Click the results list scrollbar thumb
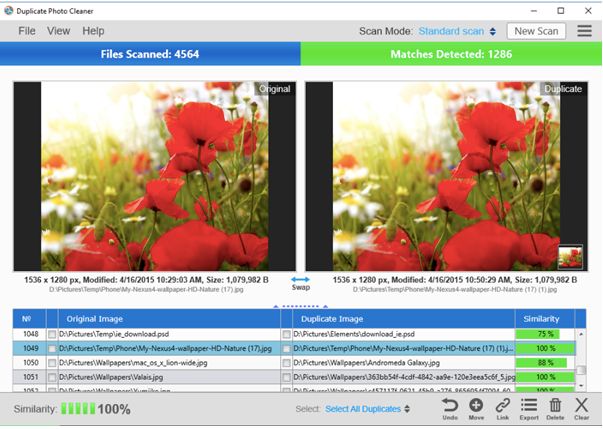This screenshot has width=603, height=429. pyautogui.click(x=581, y=370)
